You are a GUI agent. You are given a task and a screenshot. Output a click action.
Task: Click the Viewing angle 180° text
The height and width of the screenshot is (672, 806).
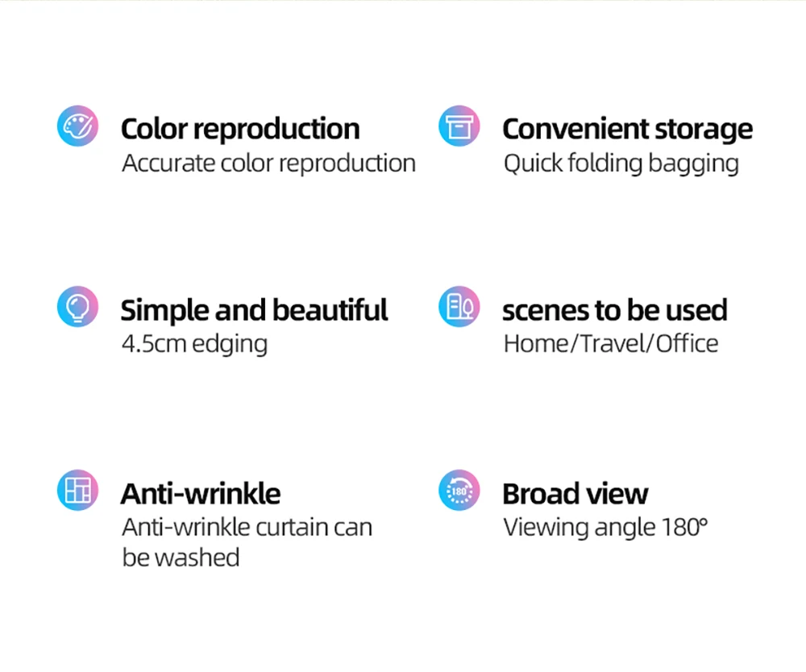605,528
